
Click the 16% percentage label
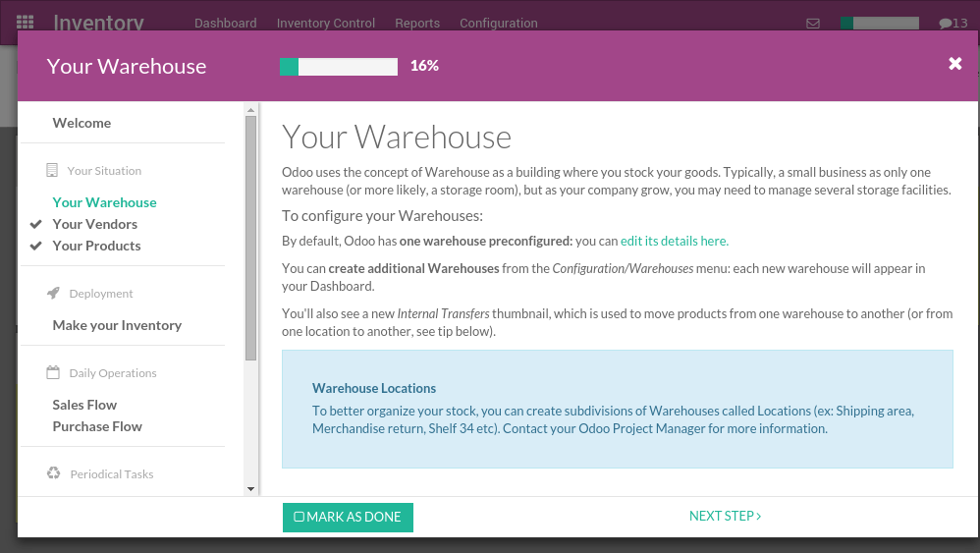(424, 66)
